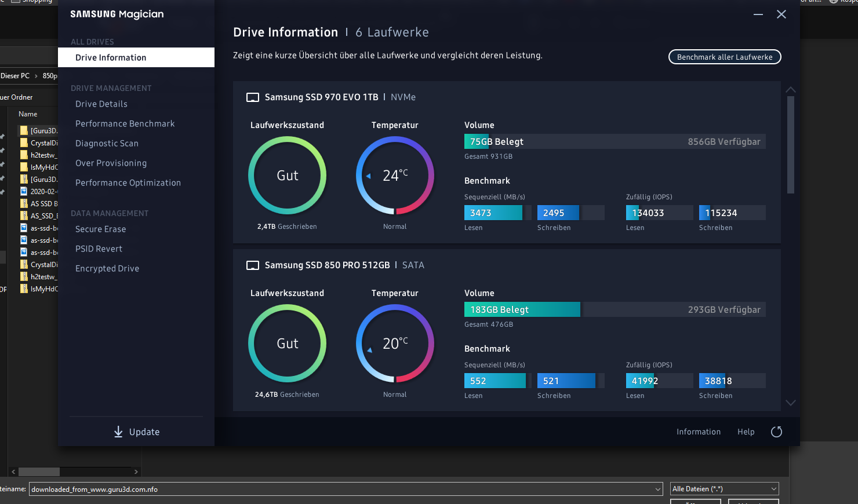Close the Samsung Magician window
Screen dimensions: 858x504
[x=781, y=14]
